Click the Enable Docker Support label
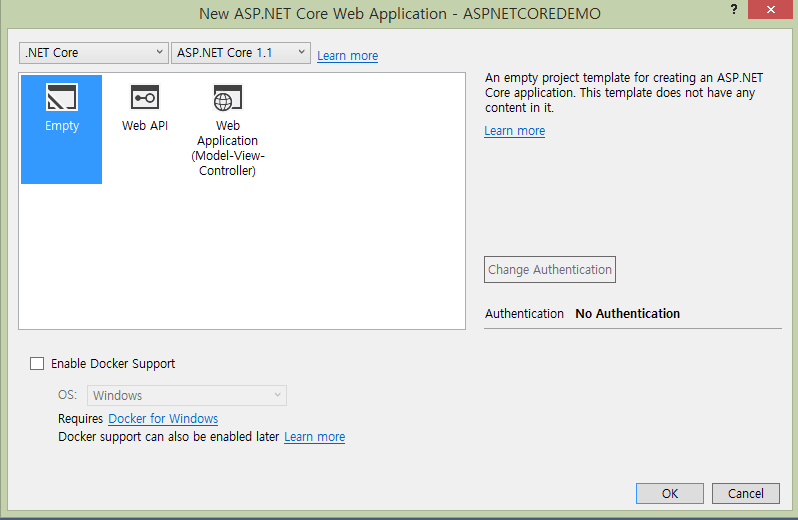 [x=113, y=363]
